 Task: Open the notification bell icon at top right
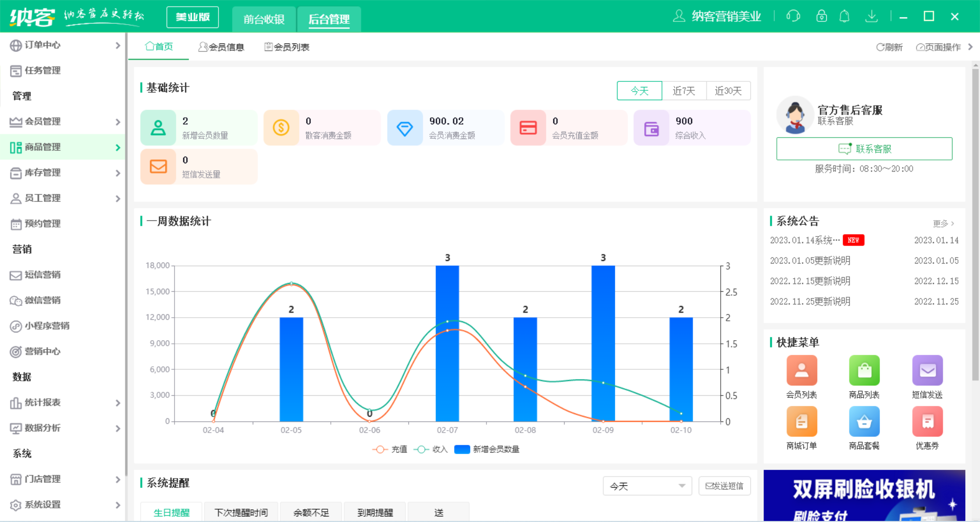[845, 16]
